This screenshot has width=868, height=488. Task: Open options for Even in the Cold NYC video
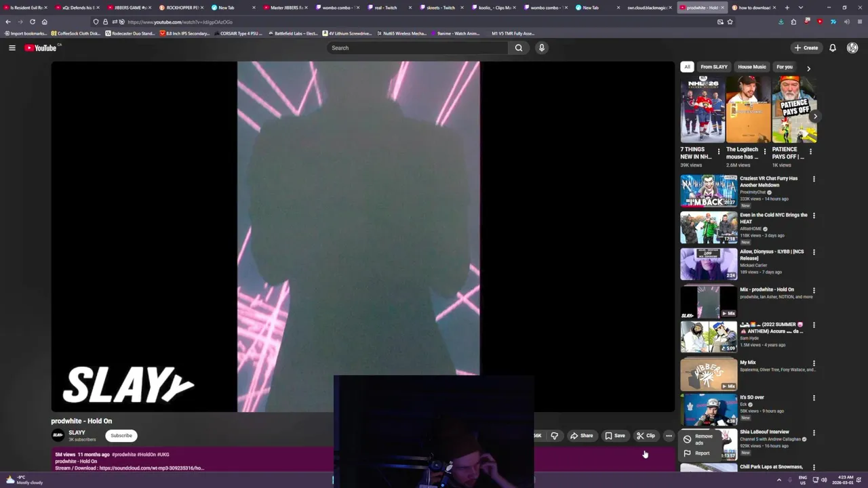[814, 216]
